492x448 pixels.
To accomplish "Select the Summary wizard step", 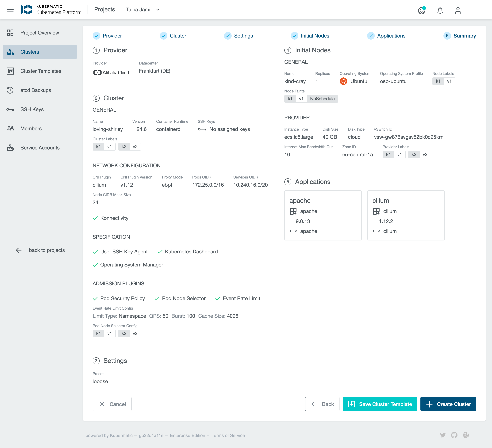I will point(460,36).
